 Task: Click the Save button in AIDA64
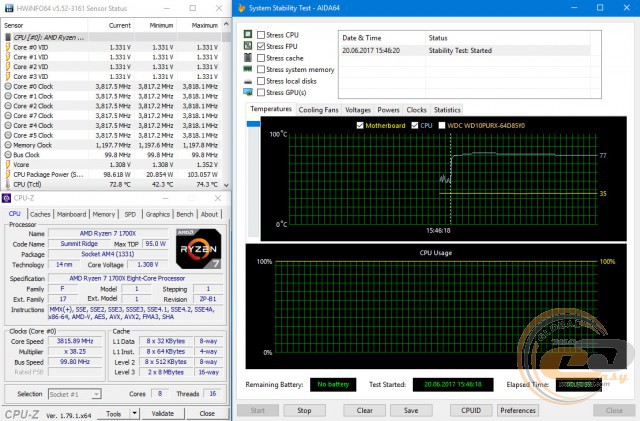411,410
